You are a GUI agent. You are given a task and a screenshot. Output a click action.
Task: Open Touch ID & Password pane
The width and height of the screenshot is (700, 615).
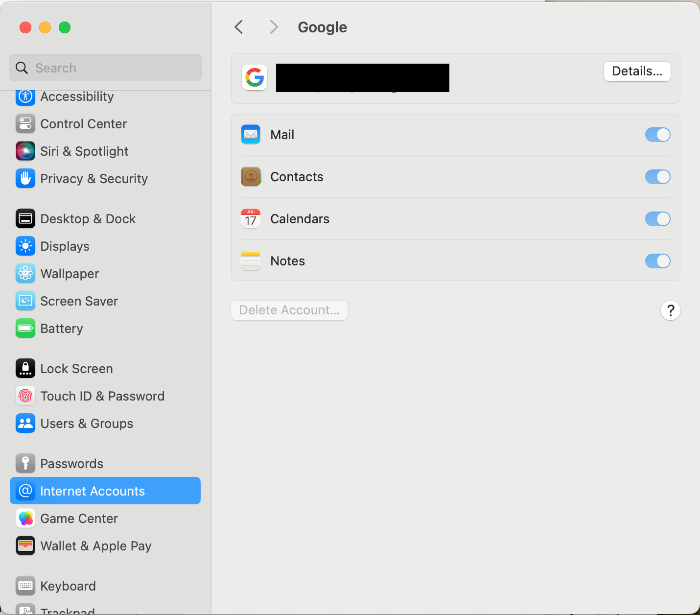105,396
